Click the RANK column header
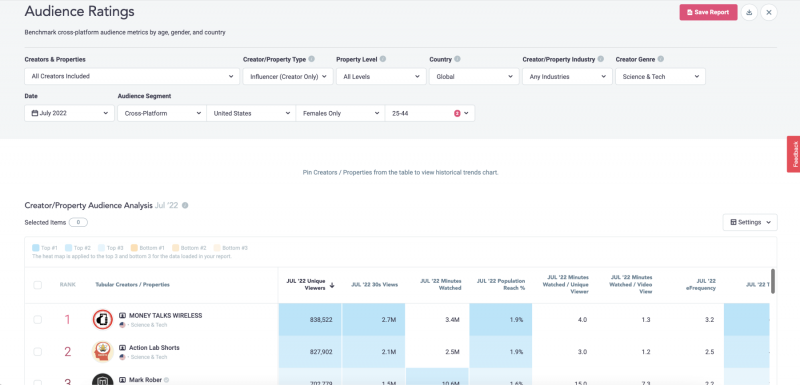The image size is (800, 385). (x=67, y=285)
